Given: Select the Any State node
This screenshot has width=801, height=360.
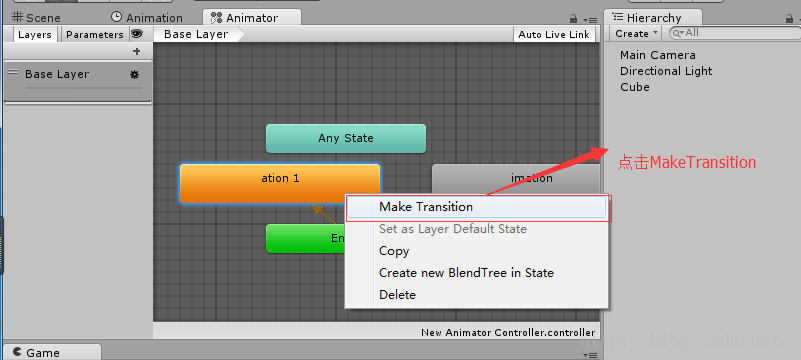Looking at the screenshot, I should 346,138.
